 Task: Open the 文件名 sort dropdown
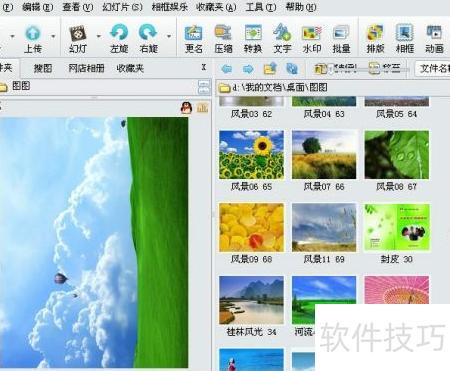433,69
